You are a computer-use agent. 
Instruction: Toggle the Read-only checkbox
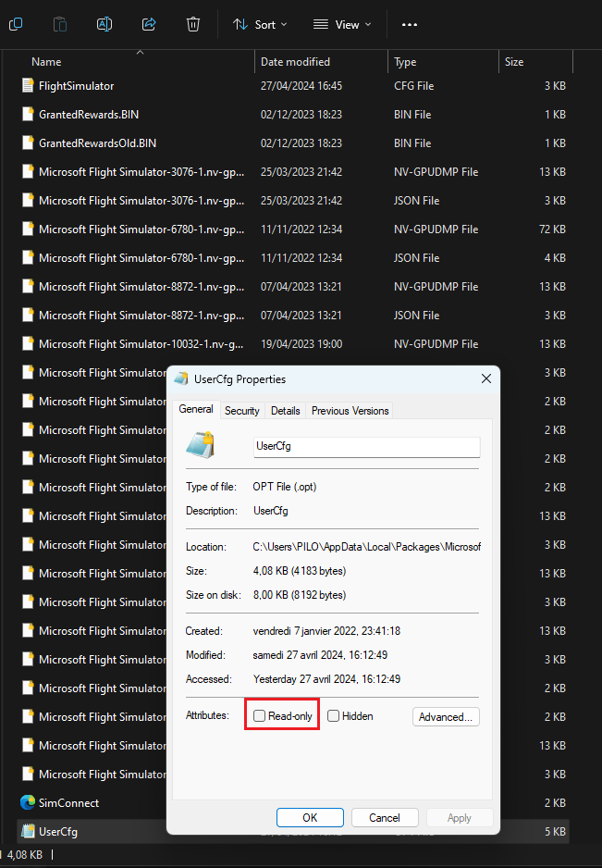tap(260, 715)
